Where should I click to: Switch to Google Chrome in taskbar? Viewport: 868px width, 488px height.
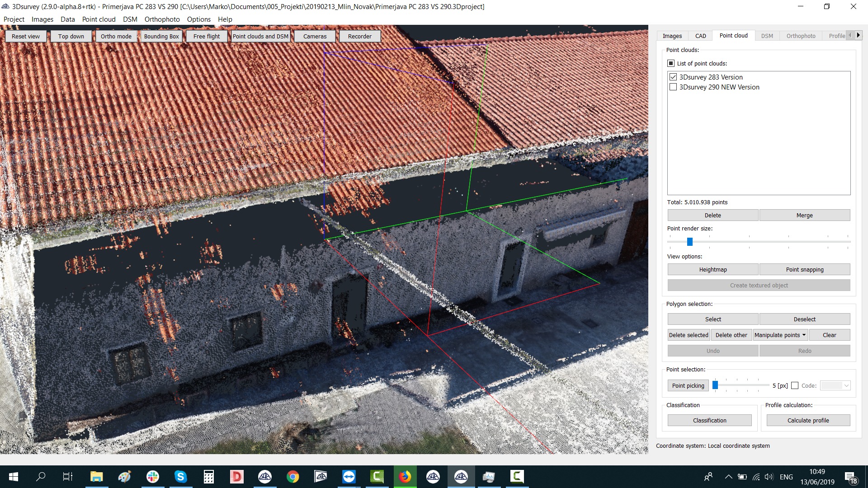click(x=292, y=477)
